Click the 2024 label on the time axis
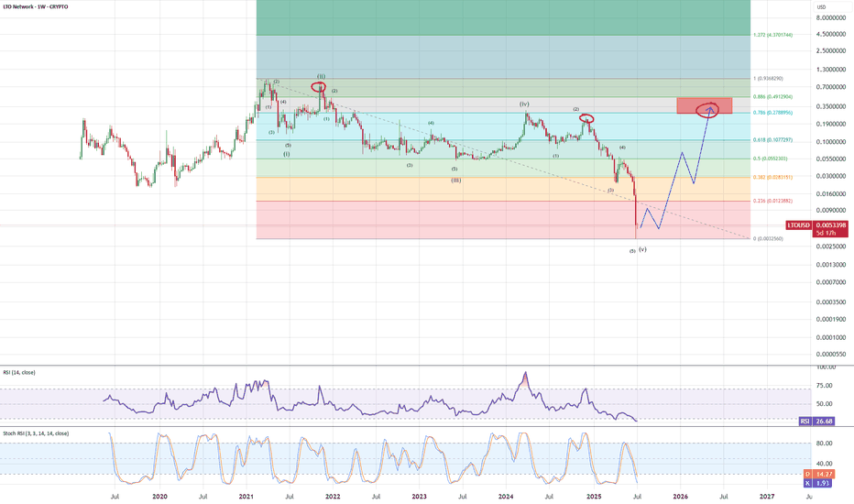Viewport: 854px width, 504px height. [x=506, y=497]
